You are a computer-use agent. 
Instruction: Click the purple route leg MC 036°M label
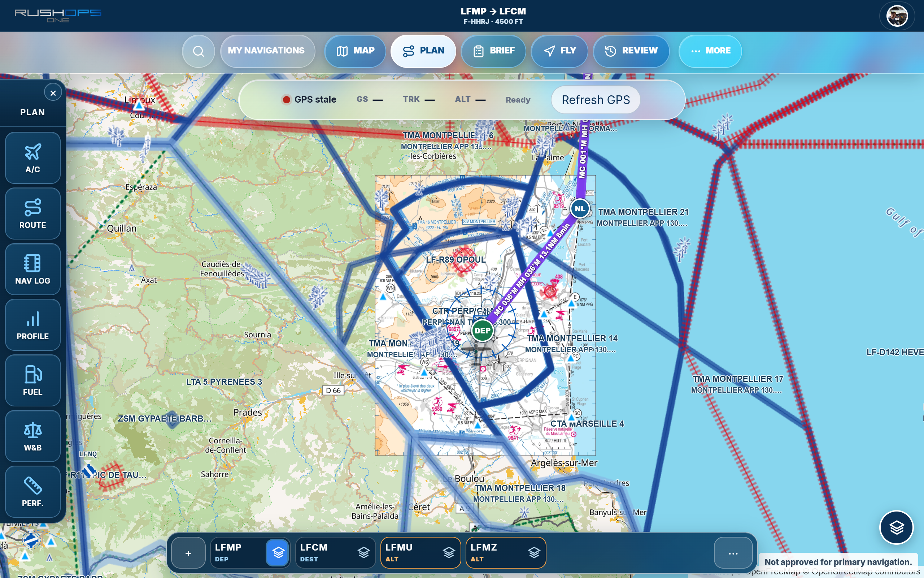[x=532, y=269]
